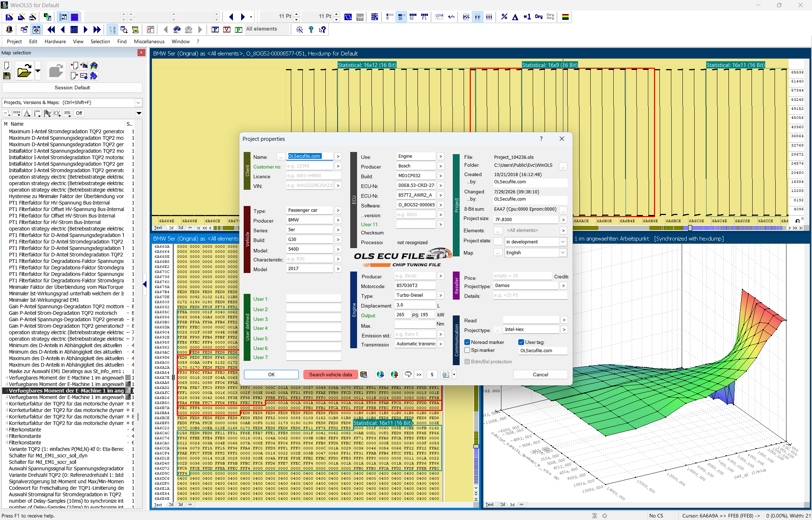Click the browse button next to Folder
This screenshot has height=520, width=812.
pyautogui.click(x=563, y=166)
